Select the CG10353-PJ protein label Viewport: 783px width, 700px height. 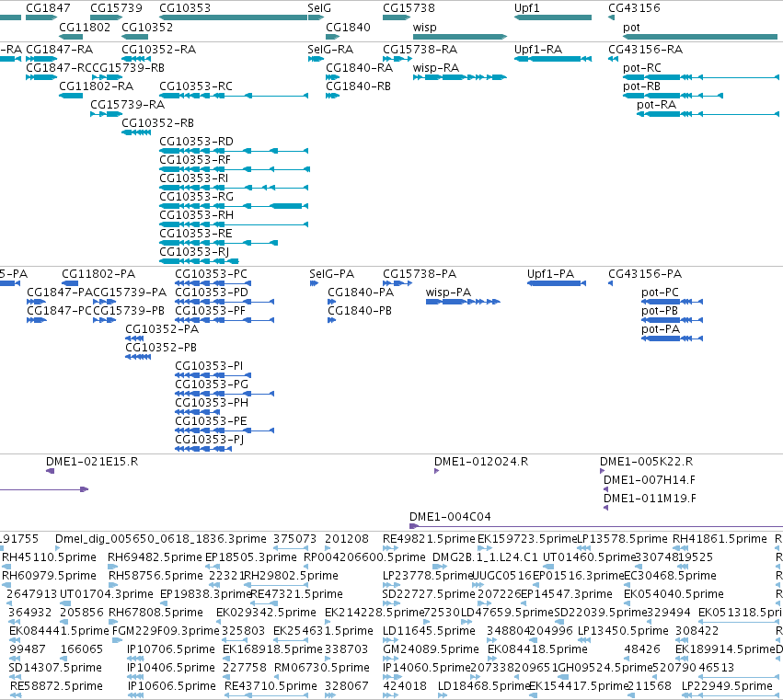coord(209,440)
